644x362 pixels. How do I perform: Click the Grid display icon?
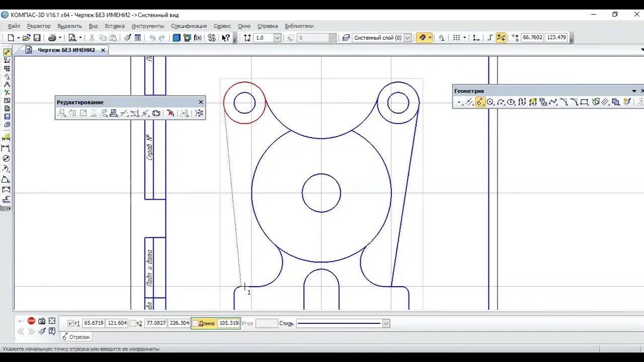[x=457, y=38]
